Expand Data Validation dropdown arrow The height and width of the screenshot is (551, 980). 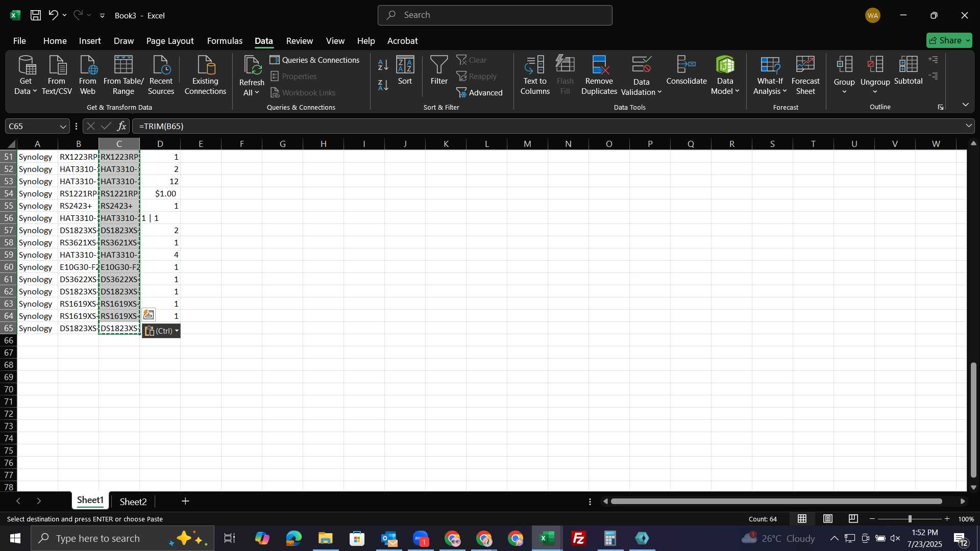coord(659,92)
